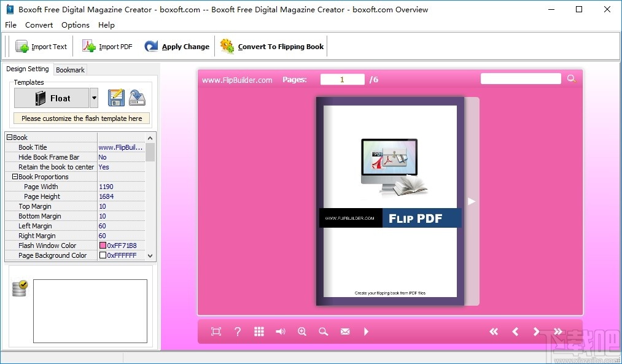Mute the sound using the speaker icon

coord(281,331)
